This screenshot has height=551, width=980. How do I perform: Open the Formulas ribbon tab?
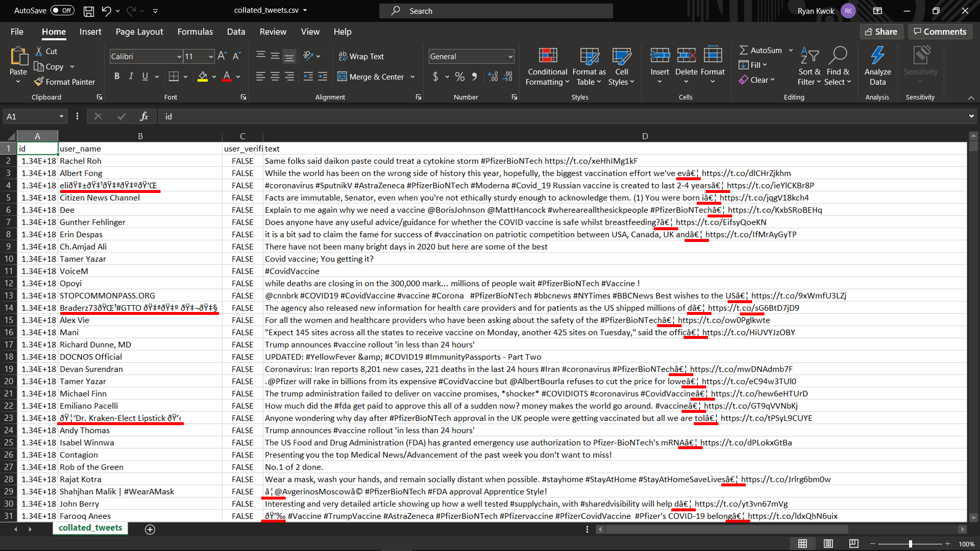click(195, 32)
